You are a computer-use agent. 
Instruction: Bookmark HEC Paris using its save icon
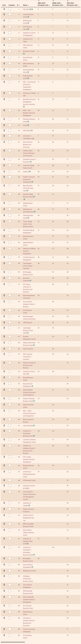coord(4,9)
